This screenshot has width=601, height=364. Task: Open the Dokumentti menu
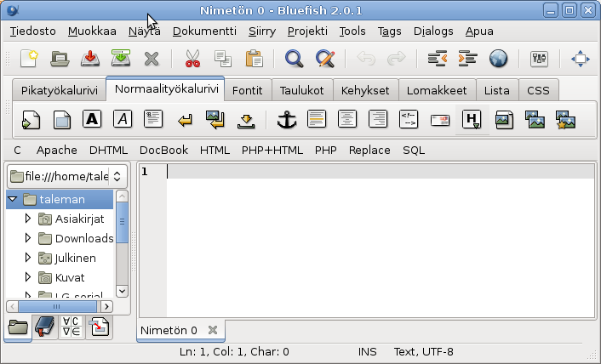click(x=204, y=31)
